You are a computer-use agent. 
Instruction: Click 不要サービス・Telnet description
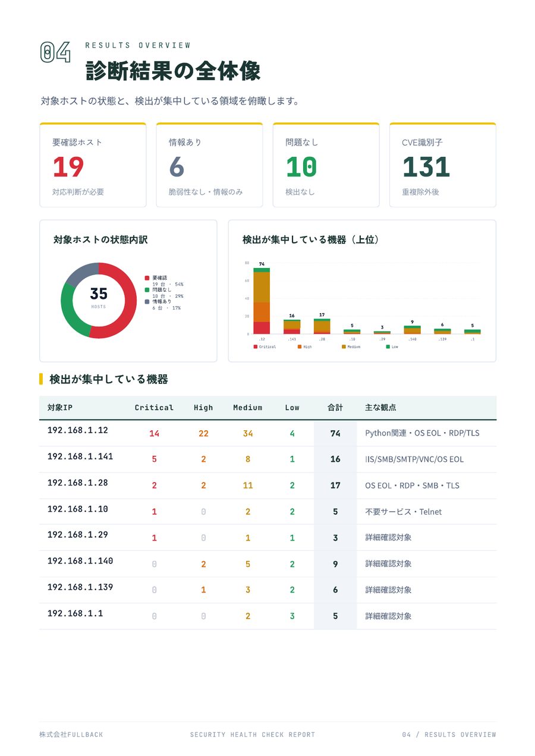404,512
